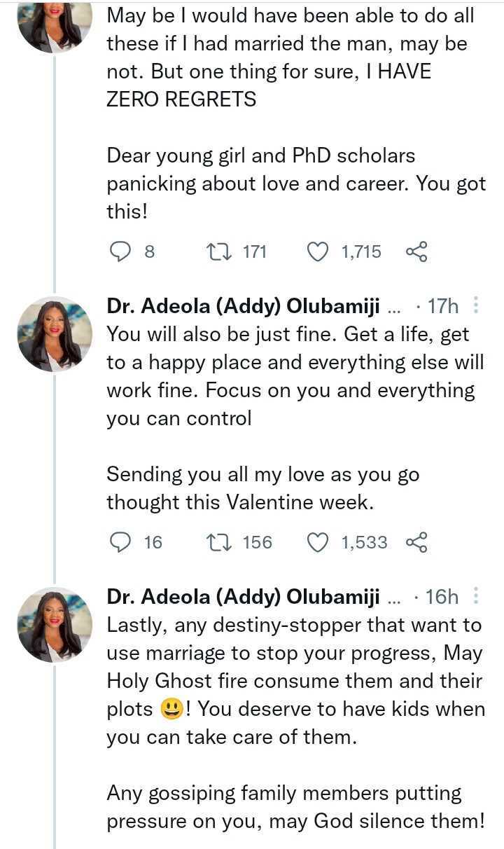Reply to the Valentine week tweet
The width and height of the screenshot is (504, 849).
(x=122, y=542)
